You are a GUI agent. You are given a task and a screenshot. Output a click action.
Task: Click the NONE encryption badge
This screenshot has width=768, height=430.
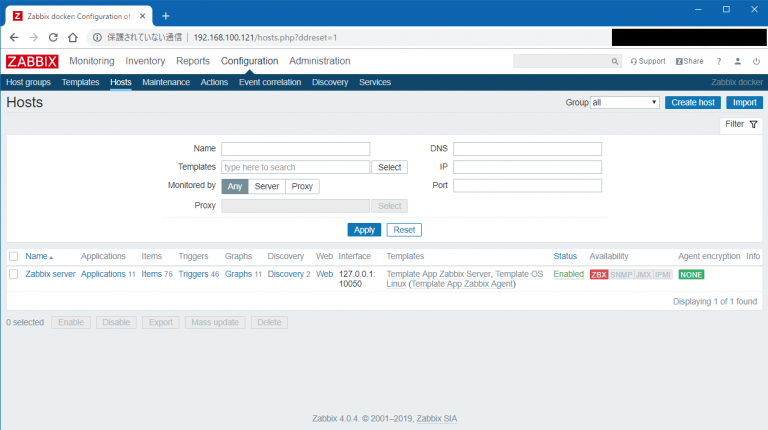(691, 275)
